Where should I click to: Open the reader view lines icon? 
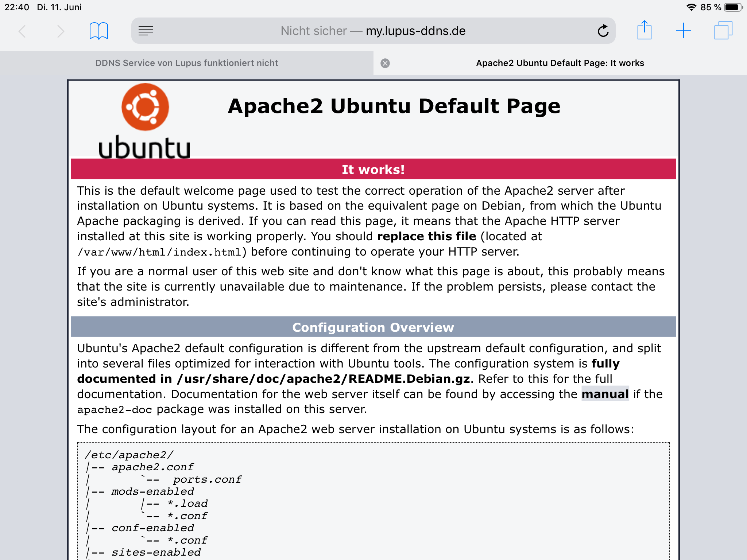146,31
